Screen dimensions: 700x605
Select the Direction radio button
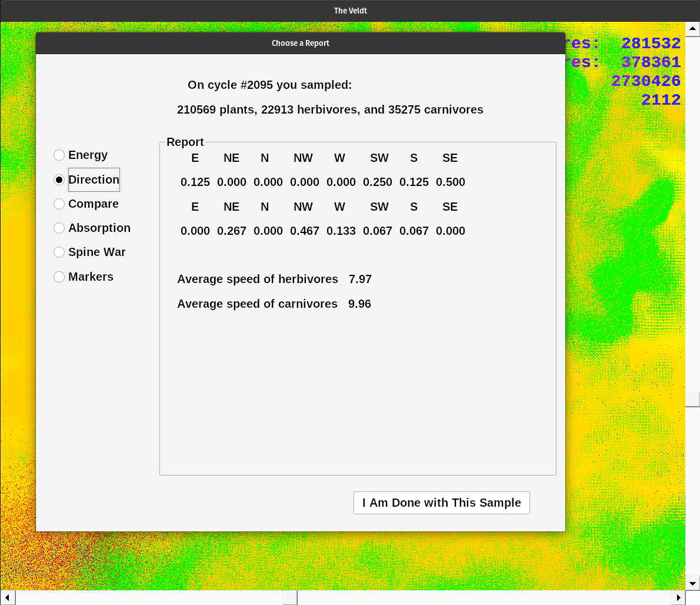coord(59,179)
